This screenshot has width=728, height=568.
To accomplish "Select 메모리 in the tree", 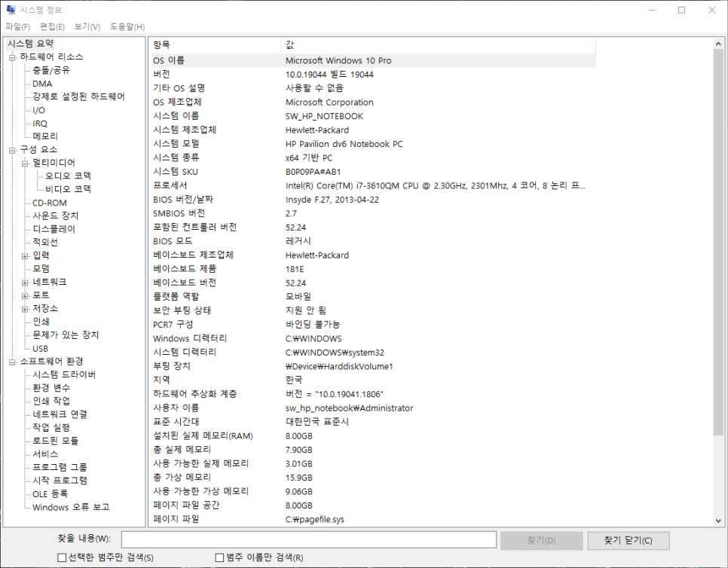I will point(45,136).
